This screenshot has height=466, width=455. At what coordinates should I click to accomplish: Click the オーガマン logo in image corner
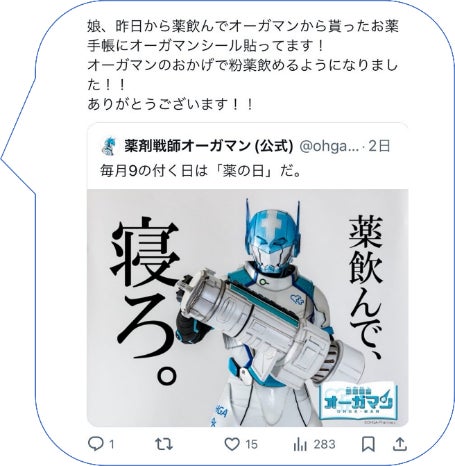(x=358, y=402)
